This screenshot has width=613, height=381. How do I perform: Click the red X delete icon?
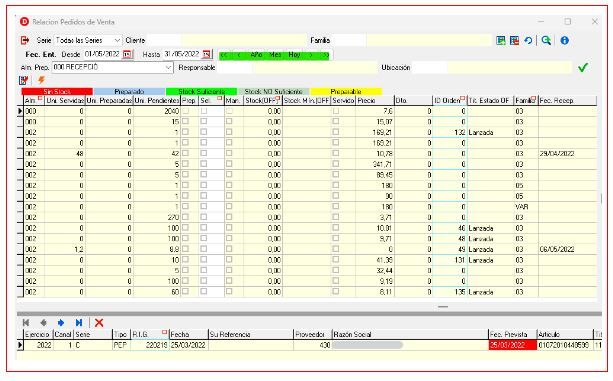tap(99, 323)
